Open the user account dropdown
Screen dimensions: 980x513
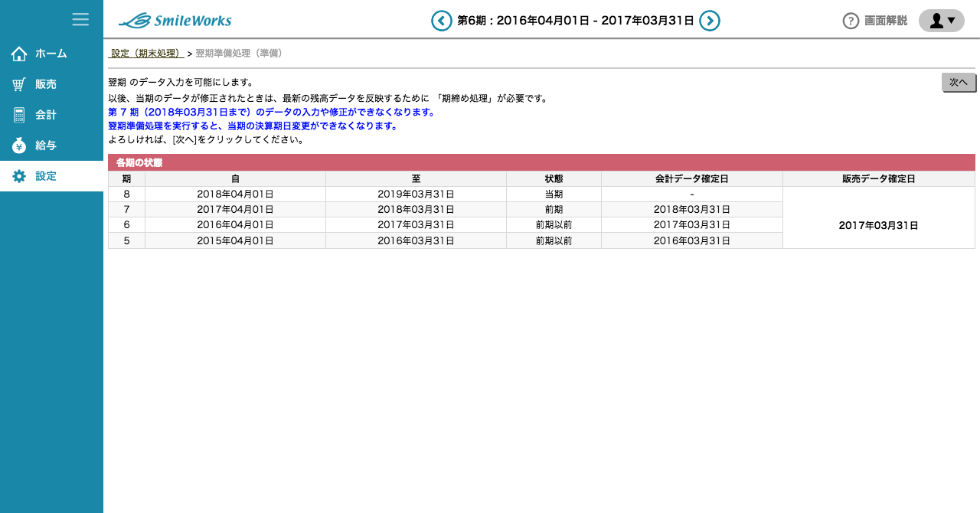[x=942, y=21]
